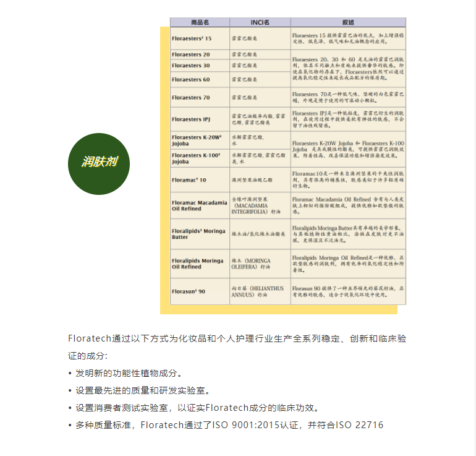Click Floralipids Moringa Butter product name
Screen dimensions: 476x456
point(198,233)
